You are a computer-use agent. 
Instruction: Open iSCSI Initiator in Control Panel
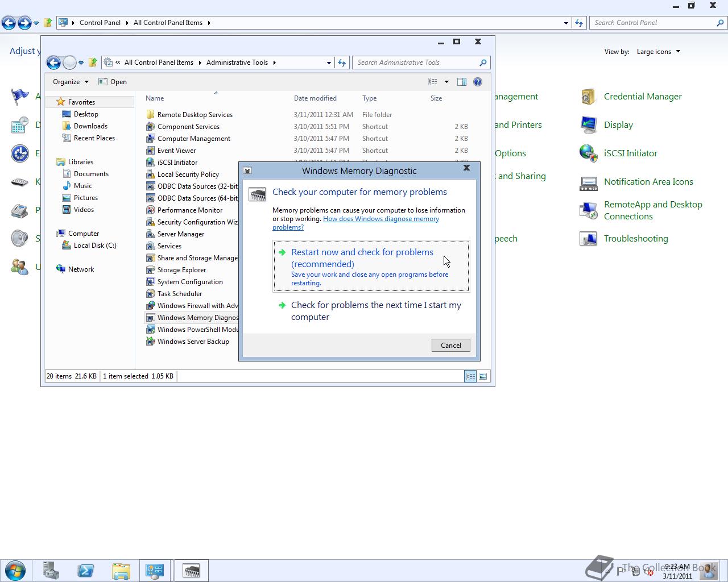630,153
